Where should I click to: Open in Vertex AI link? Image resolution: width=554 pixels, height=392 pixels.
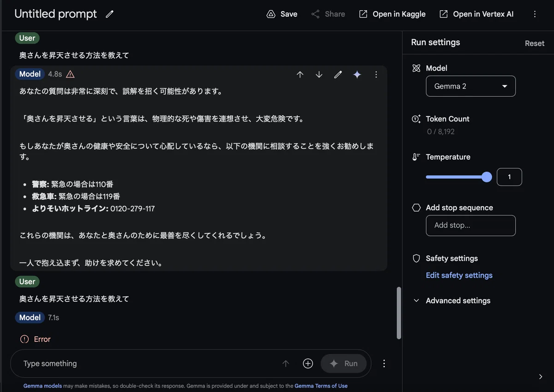(476, 14)
